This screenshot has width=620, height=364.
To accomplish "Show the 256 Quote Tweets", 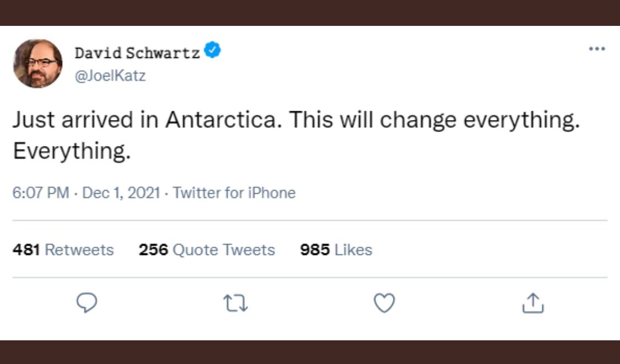I will pos(207,250).
